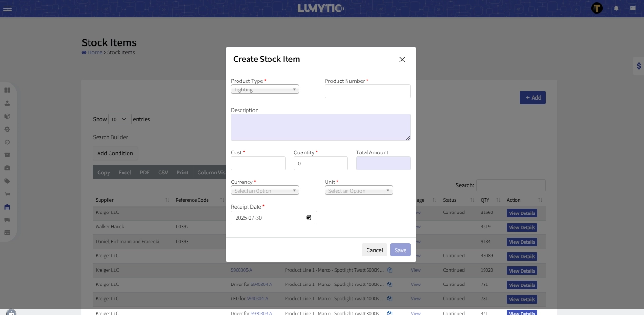Click the calendar icon in Receipt Date
This screenshot has height=315, width=644.
point(308,218)
